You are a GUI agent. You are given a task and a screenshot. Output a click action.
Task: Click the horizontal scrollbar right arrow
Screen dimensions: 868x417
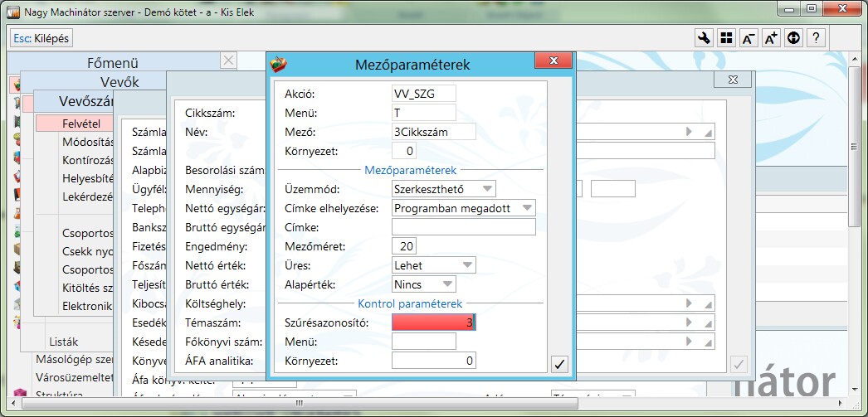click(x=842, y=405)
